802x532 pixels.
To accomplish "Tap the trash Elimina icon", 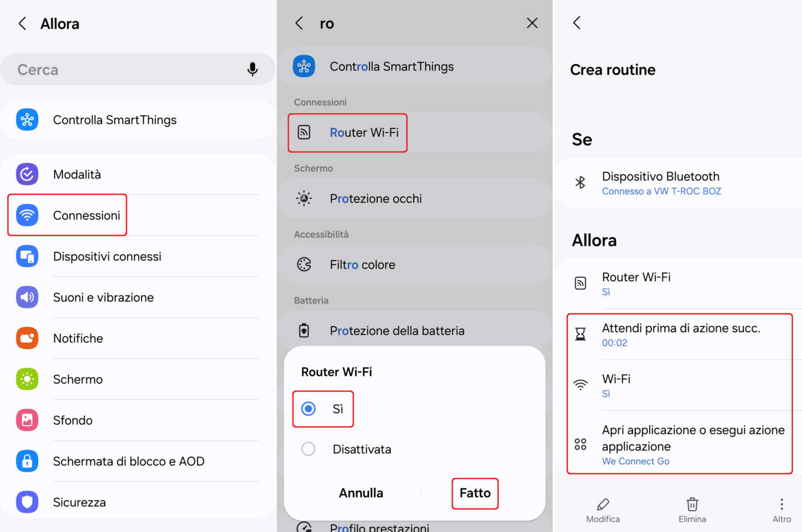I will (692, 505).
